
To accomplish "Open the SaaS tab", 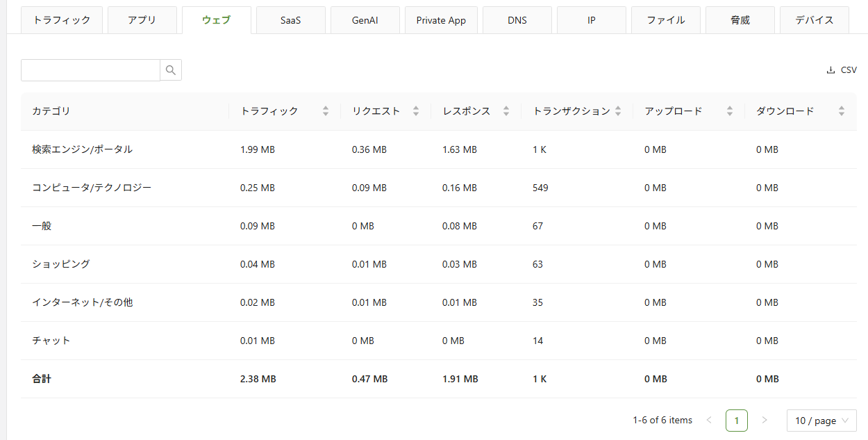I will tap(290, 20).
